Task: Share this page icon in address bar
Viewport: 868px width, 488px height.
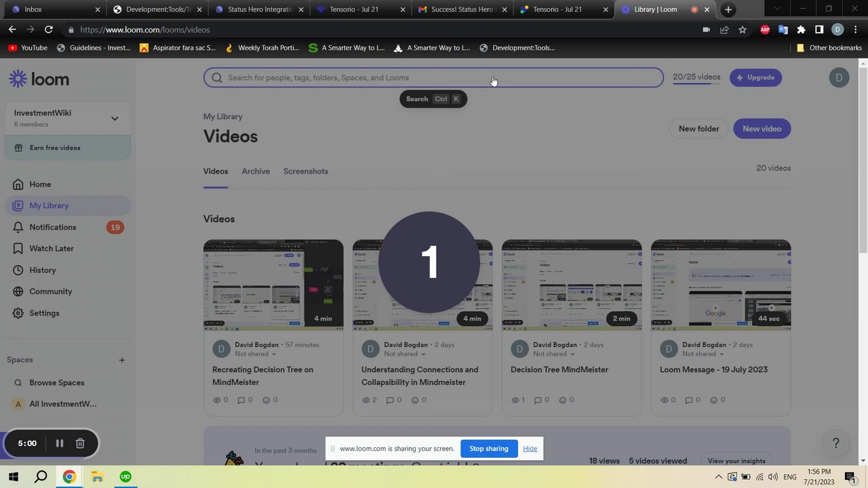Action: [x=724, y=30]
